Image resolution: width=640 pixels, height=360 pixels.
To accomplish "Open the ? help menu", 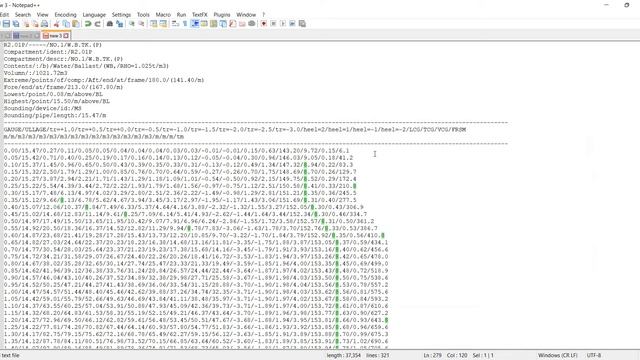I will pyautogui.click(x=263, y=15).
